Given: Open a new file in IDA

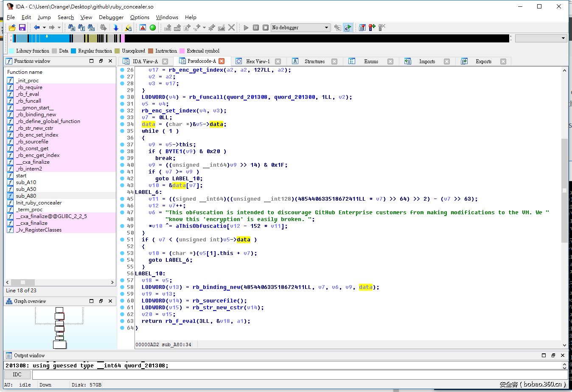Looking at the screenshot, I should coord(11,28).
